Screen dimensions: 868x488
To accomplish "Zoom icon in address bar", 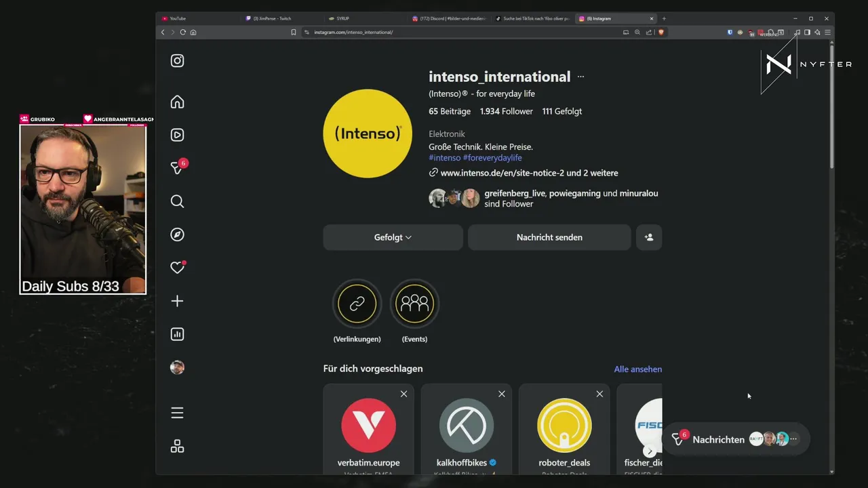I will coord(637,32).
